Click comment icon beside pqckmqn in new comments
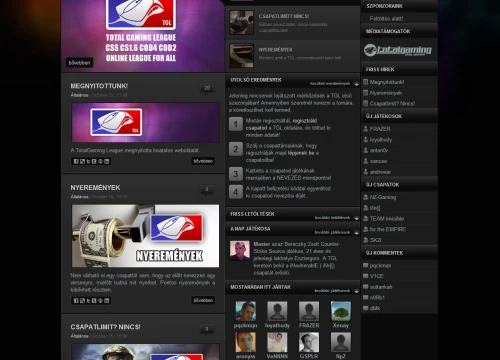 pyautogui.click(x=366, y=265)
